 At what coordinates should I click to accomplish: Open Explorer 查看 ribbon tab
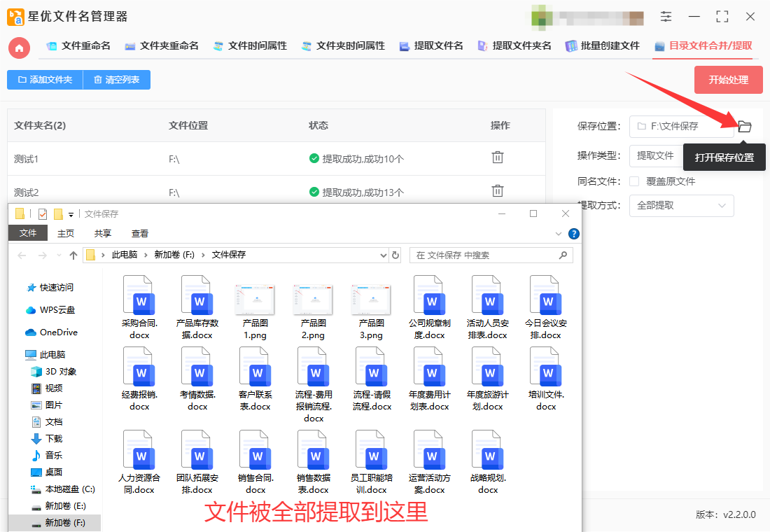pyautogui.click(x=140, y=233)
